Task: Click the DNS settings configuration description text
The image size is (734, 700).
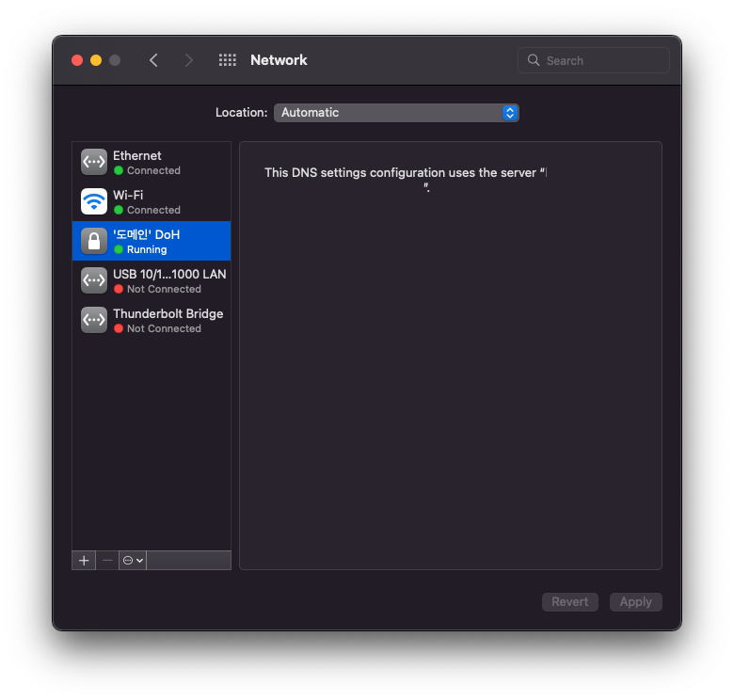Action: (x=405, y=173)
